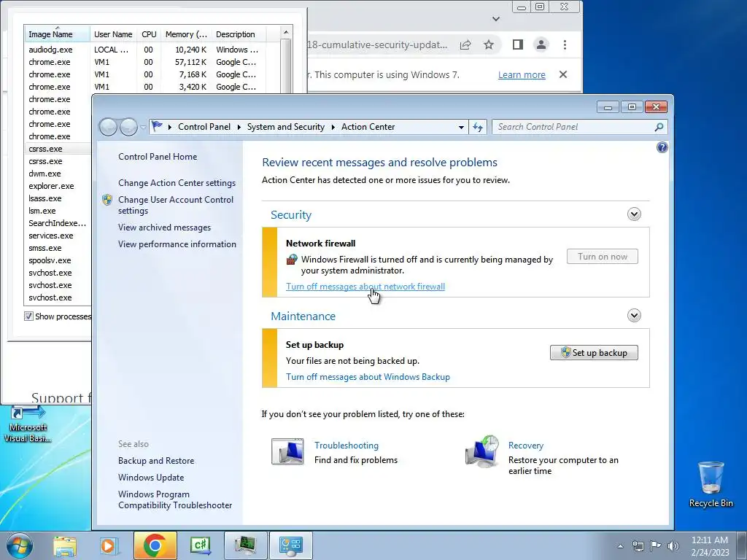Image resolution: width=747 pixels, height=560 pixels.
Task: Sort by Memory column header
Action: (186, 34)
